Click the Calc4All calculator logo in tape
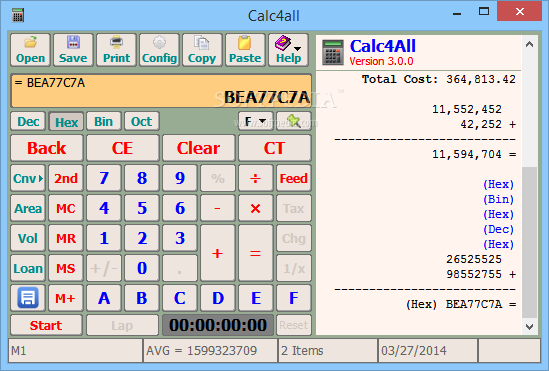Image resolution: width=549 pixels, height=371 pixels. (333, 52)
